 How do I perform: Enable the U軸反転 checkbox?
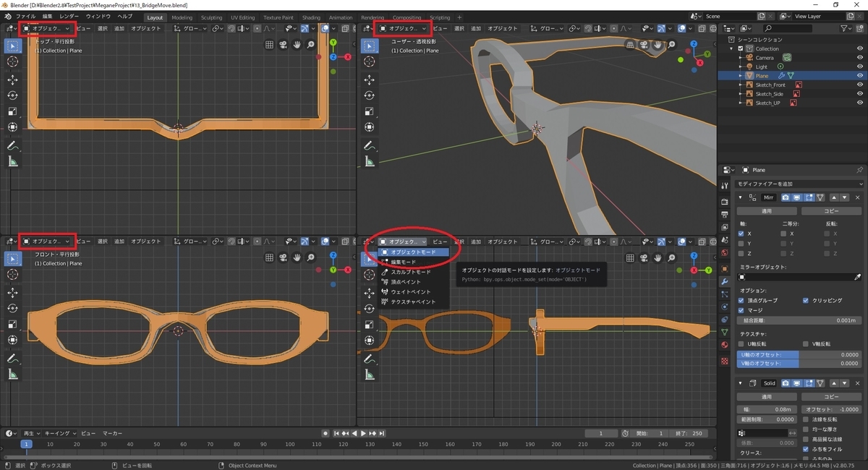[741, 344]
